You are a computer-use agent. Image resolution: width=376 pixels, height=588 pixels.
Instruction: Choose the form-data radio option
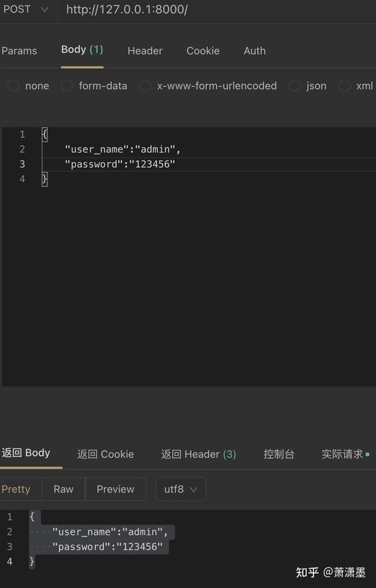[x=67, y=86]
